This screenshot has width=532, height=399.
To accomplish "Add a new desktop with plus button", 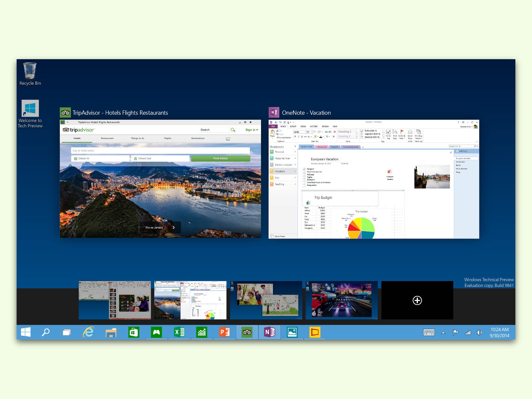I will [x=417, y=300].
